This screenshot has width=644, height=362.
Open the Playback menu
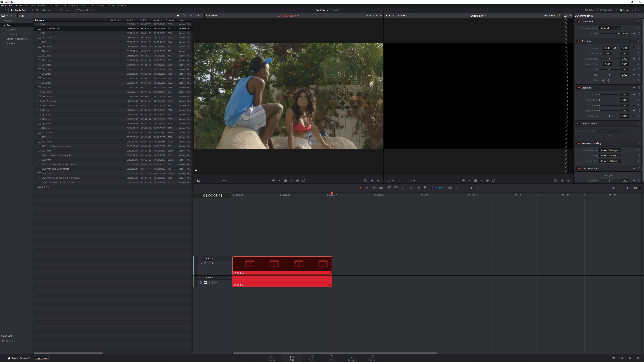point(73,5)
